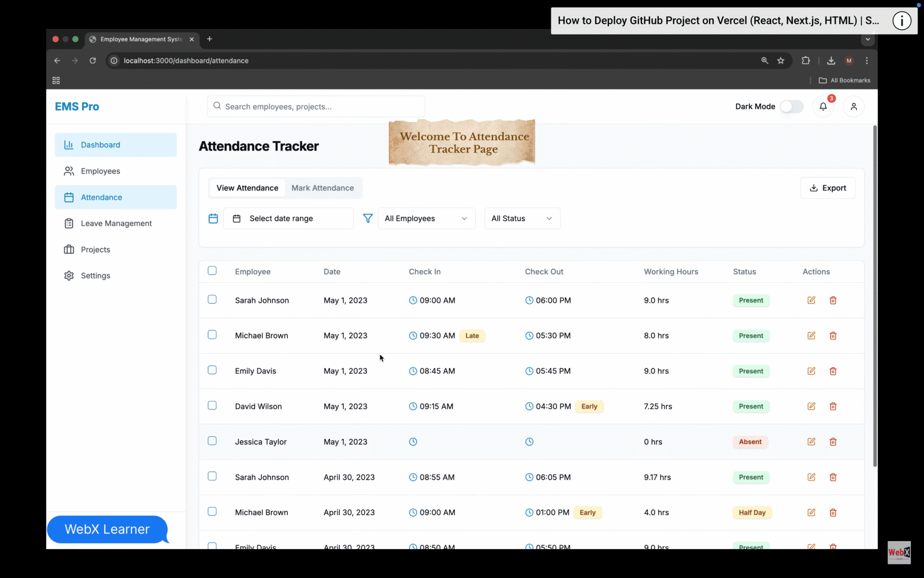Screen dimensions: 924x578
Task: Open the Select date range picker
Action: (288, 218)
